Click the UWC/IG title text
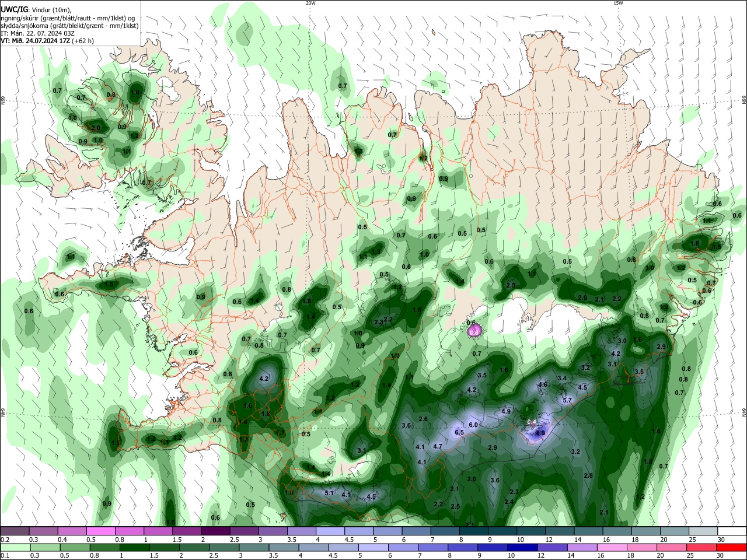Screen dimensions: 747x560 point(14,10)
